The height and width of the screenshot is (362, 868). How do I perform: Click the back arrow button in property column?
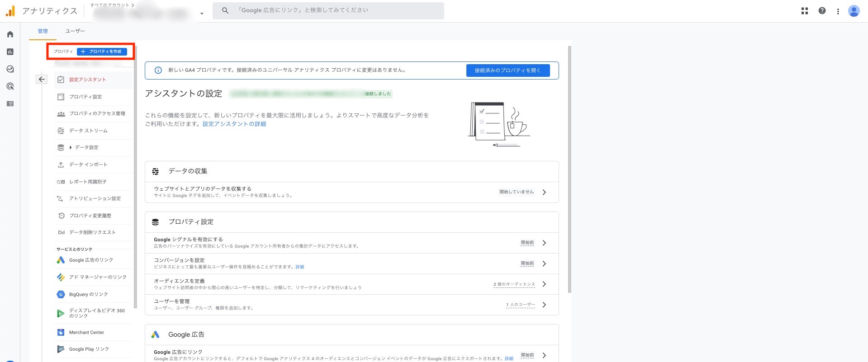(42, 79)
